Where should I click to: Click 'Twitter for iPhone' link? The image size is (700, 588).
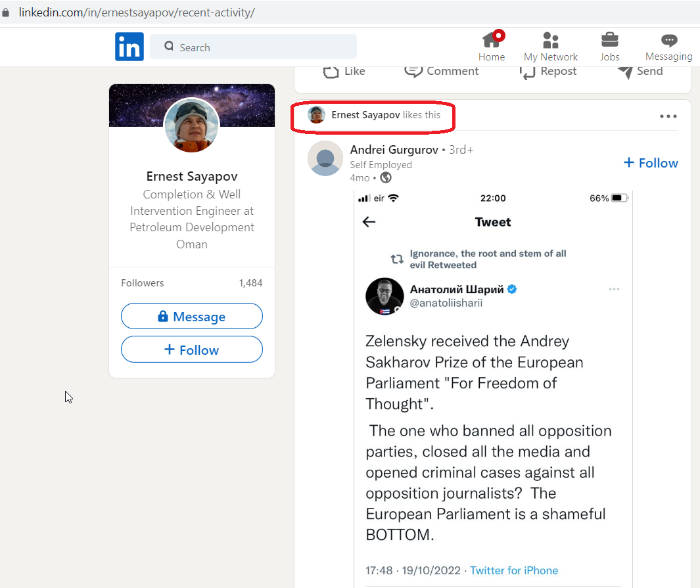click(x=514, y=570)
